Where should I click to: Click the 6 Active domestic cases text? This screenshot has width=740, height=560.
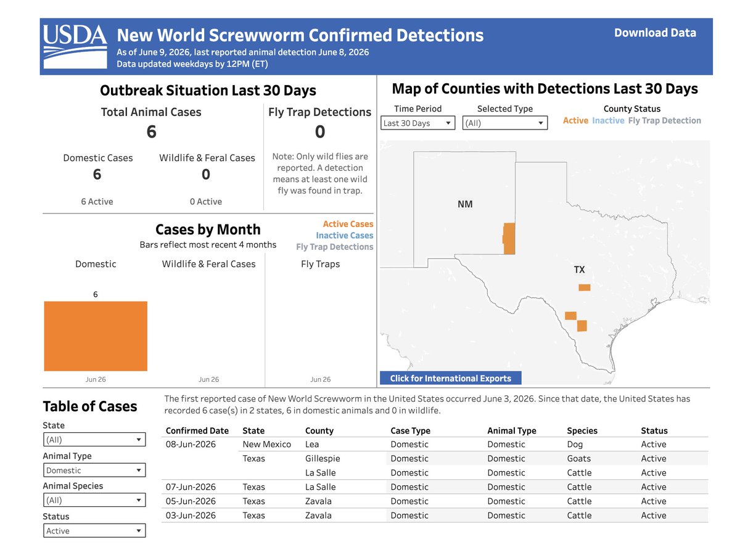97,202
